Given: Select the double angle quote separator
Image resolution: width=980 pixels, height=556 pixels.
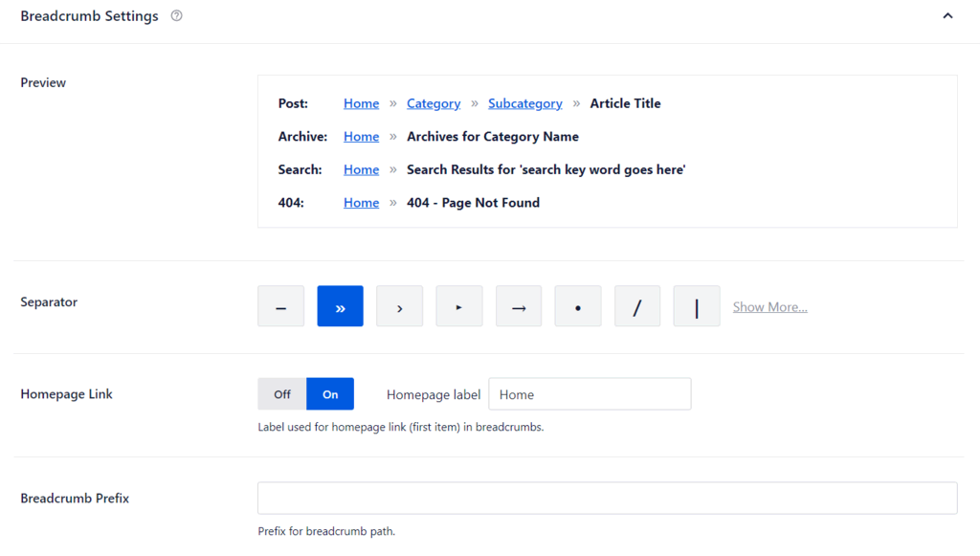Looking at the screenshot, I should pyautogui.click(x=340, y=306).
